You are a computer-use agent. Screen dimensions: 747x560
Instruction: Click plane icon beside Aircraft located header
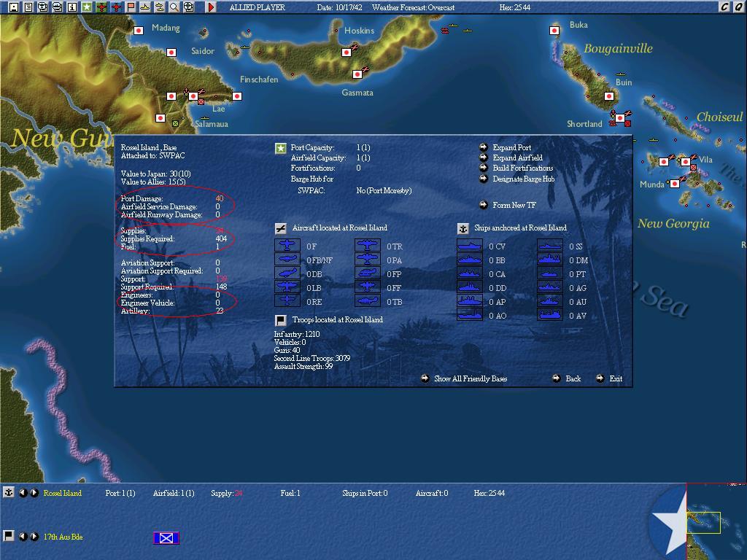click(x=281, y=228)
